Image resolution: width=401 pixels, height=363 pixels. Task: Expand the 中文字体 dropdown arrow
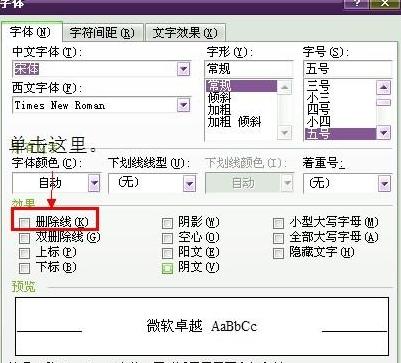(183, 69)
